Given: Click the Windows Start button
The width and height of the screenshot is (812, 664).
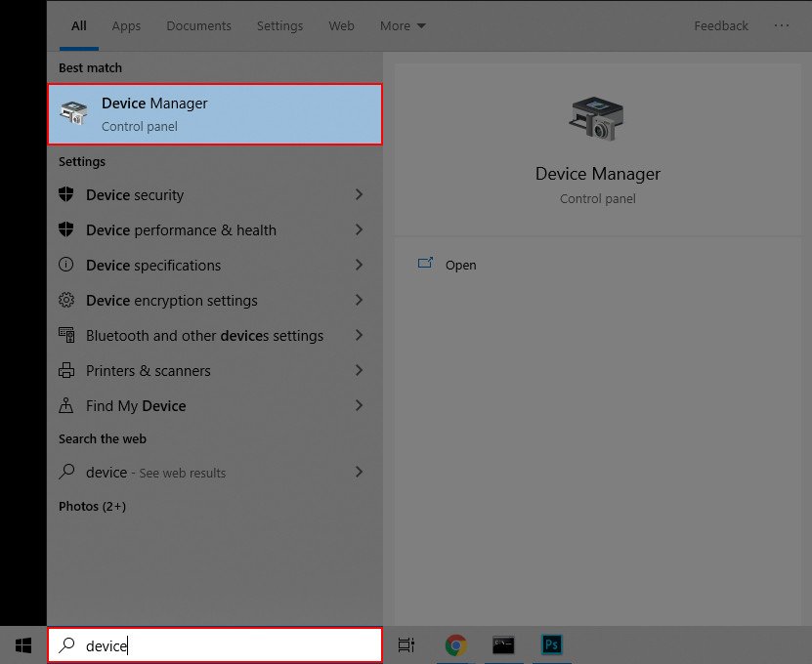Looking at the screenshot, I should click(x=21, y=644).
